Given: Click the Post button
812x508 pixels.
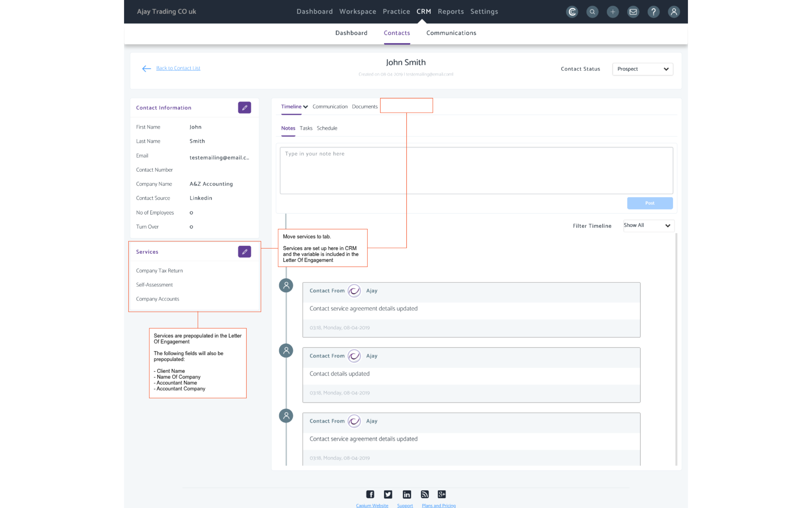Looking at the screenshot, I should [650, 203].
